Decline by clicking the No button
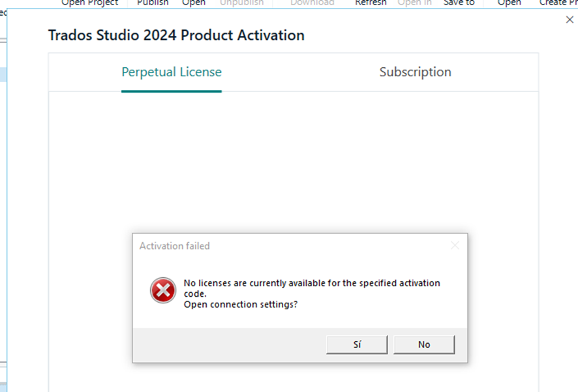Screen dimensions: 578x392 [x=424, y=344]
